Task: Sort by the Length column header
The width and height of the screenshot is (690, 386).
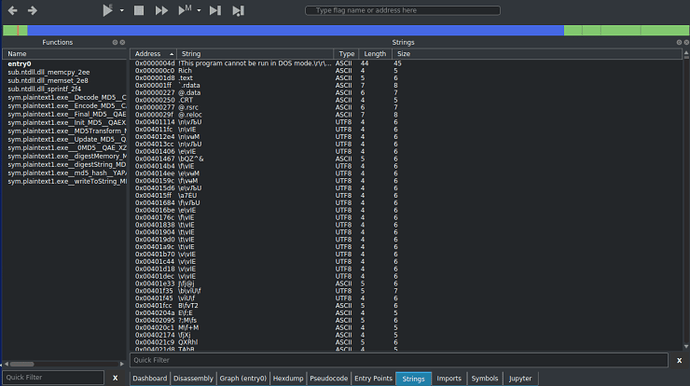Action: pos(375,54)
